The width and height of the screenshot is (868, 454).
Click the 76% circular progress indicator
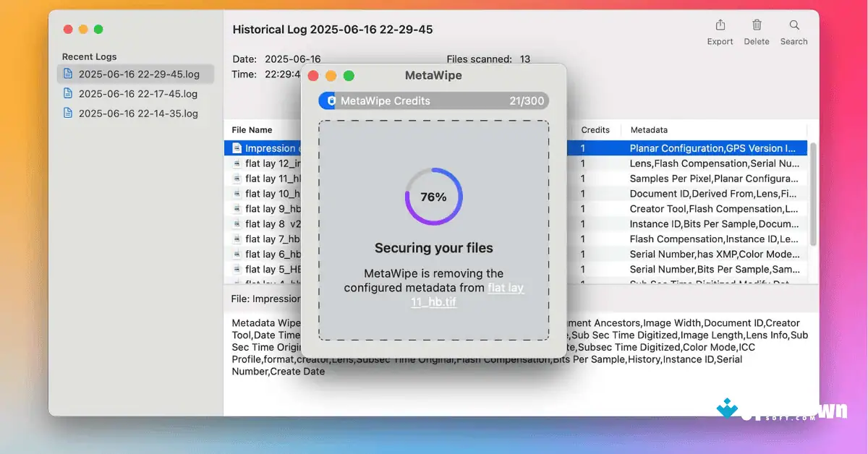click(433, 196)
